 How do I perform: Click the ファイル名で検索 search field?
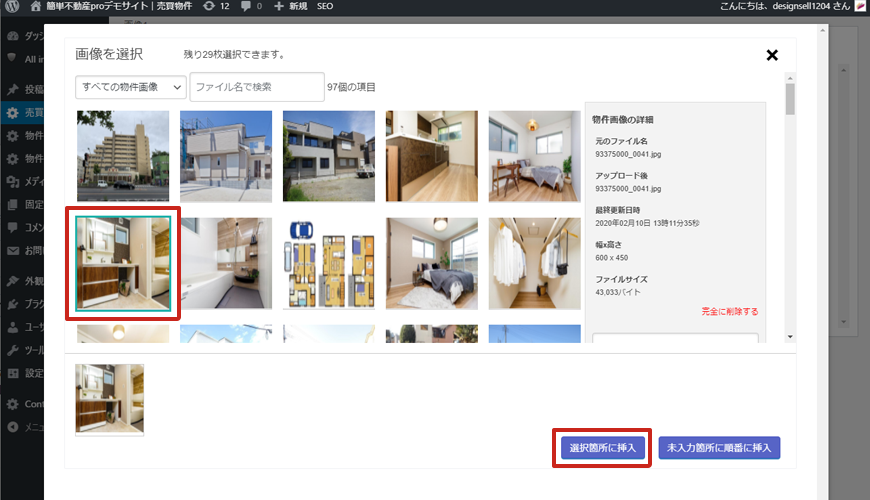coord(257,87)
